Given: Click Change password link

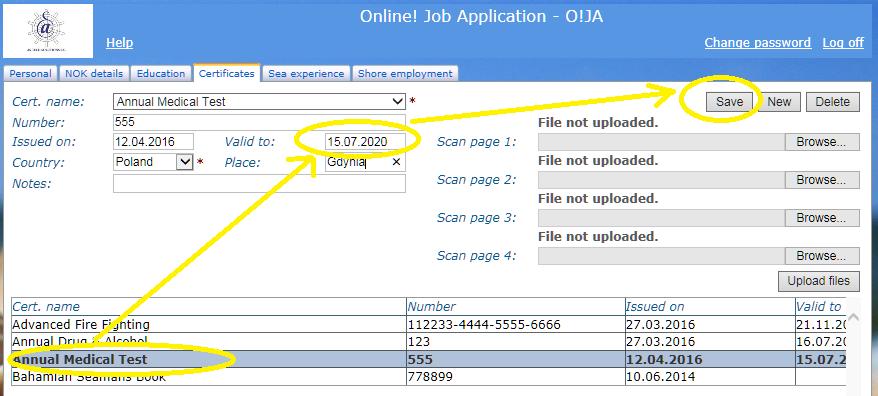Looking at the screenshot, I should coord(758,43).
